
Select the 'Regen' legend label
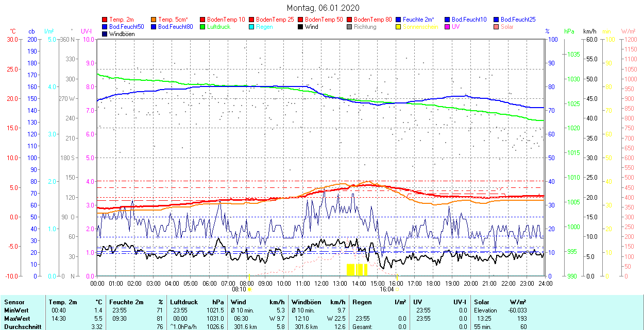[264, 27]
